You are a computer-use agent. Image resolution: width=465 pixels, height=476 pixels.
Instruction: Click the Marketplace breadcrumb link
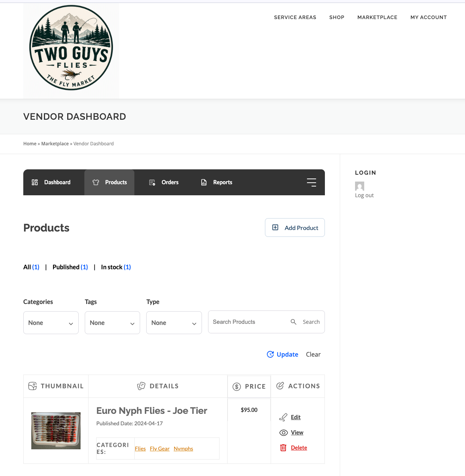click(x=55, y=144)
